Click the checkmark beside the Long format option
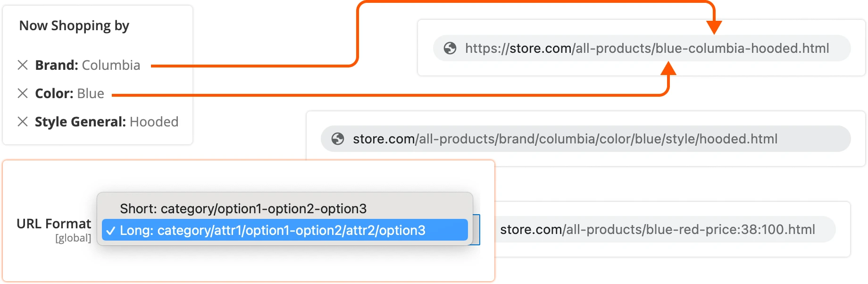868x284 pixels. [x=111, y=230]
